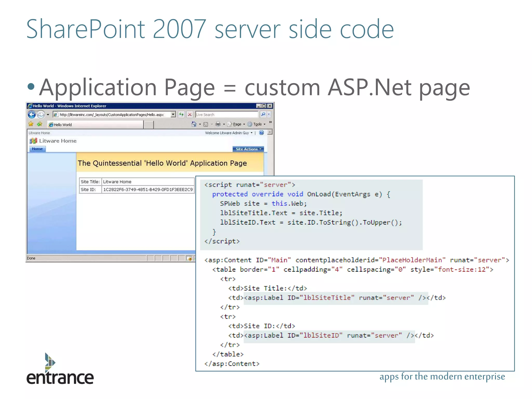The image size is (532, 399).
Task: Expand the address bar history dropdown
Action: (173, 115)
